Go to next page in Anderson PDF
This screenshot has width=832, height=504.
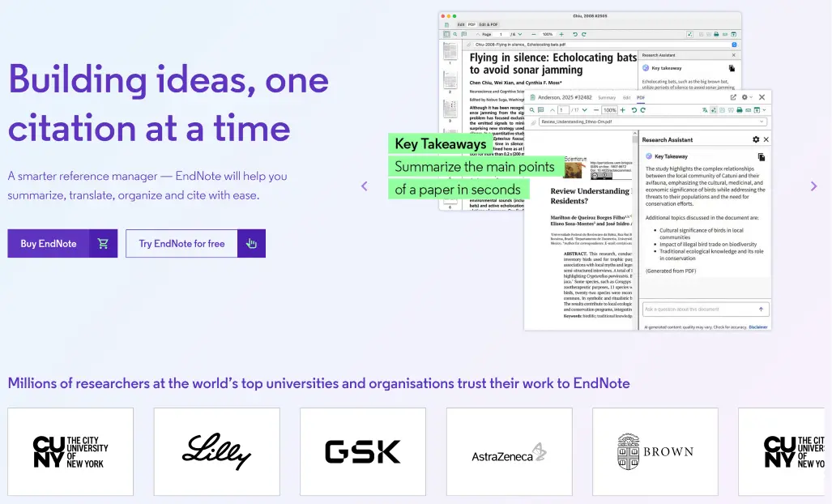coord(585,110)
